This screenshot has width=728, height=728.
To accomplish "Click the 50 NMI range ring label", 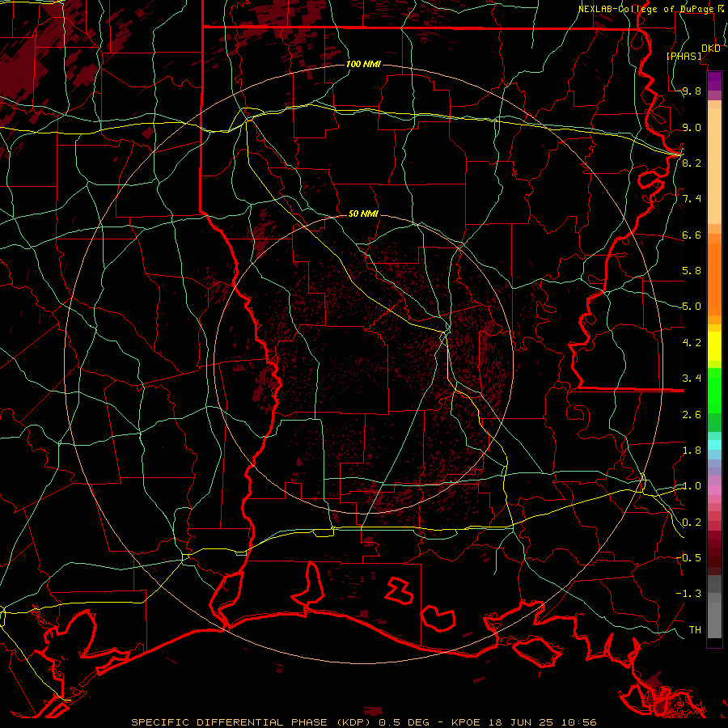I will point(363,214).
